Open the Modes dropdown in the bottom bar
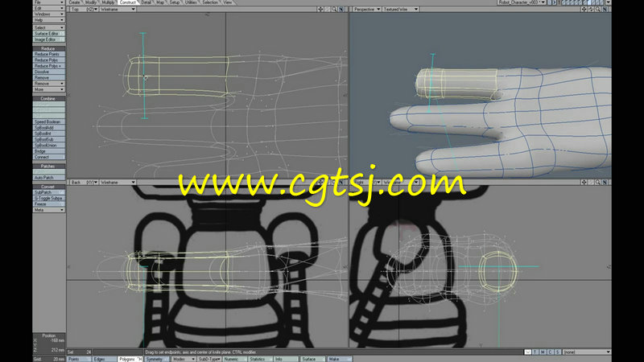Screen dimensions: 644x362 click(x=184, y=359)
